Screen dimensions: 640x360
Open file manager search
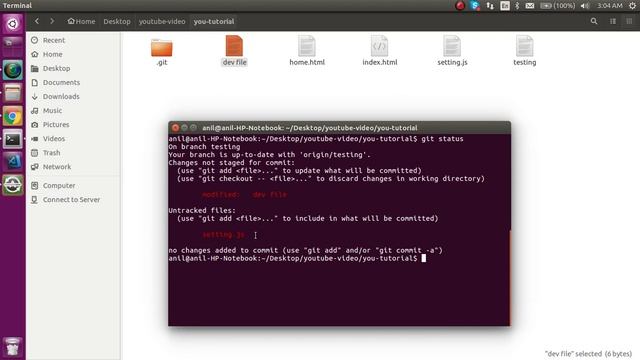(594, 21)
